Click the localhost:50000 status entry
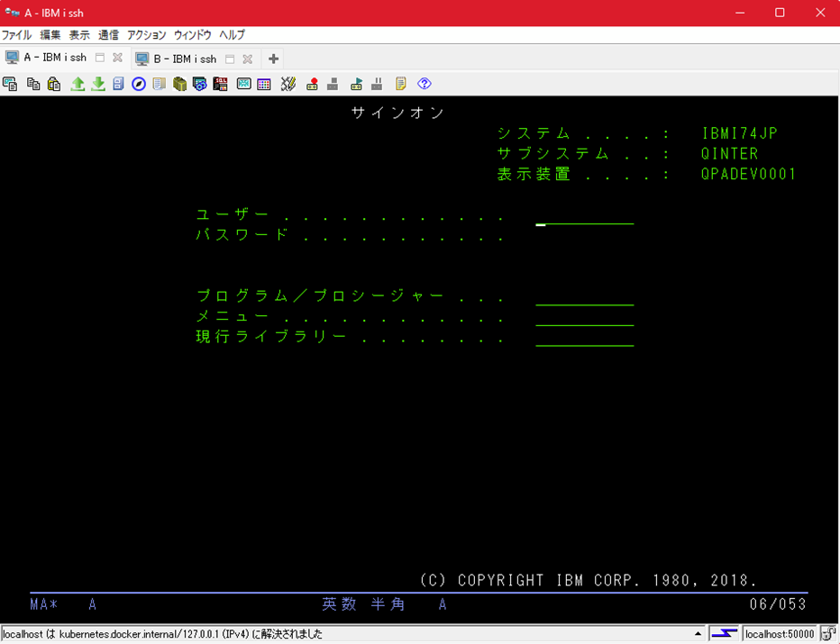 [780, 634]
